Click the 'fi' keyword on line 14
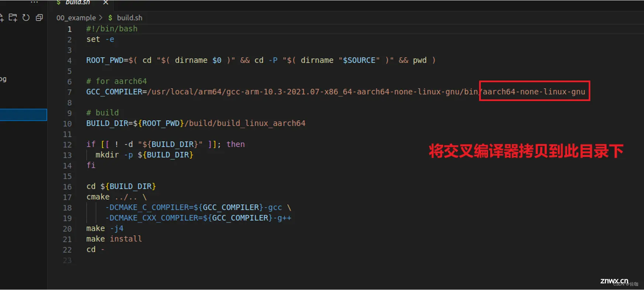The width and height of the screenshot is (644, 290). tap(91, 165)
